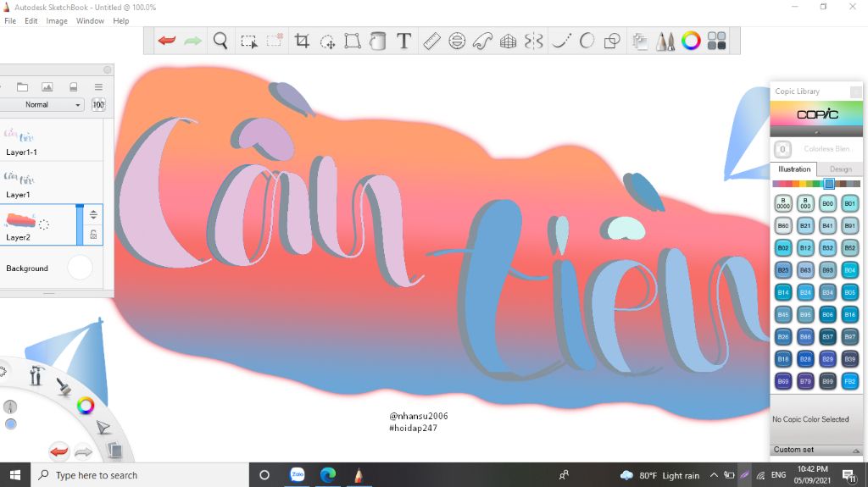The width and height of the screenshot is (868, 487).
Task: Open the Normal blend mode dropdown
Action: coord(42,104)
